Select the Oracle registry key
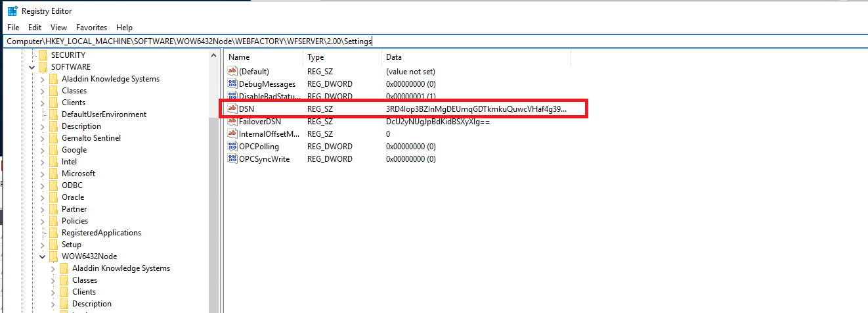 pos(73,197)
